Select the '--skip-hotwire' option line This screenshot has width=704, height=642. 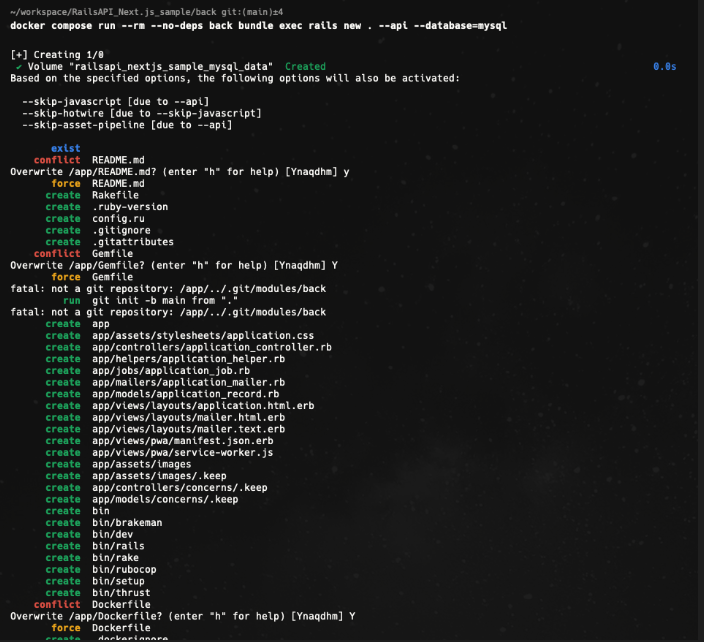pos(142,113)
